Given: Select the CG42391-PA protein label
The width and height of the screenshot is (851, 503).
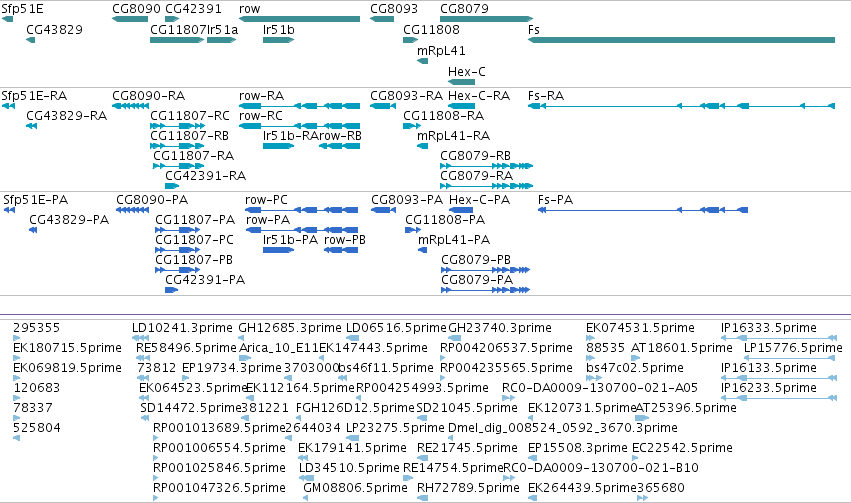Looking at the screenshot, I should [205, 280].
